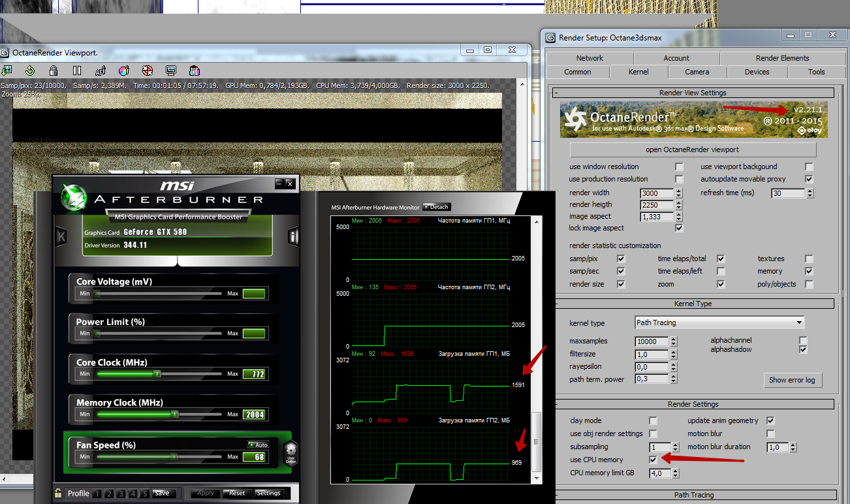This screenshot has height=504, width=850.
Task: Toggle lock image aspect checkbox
Action: 680,228
